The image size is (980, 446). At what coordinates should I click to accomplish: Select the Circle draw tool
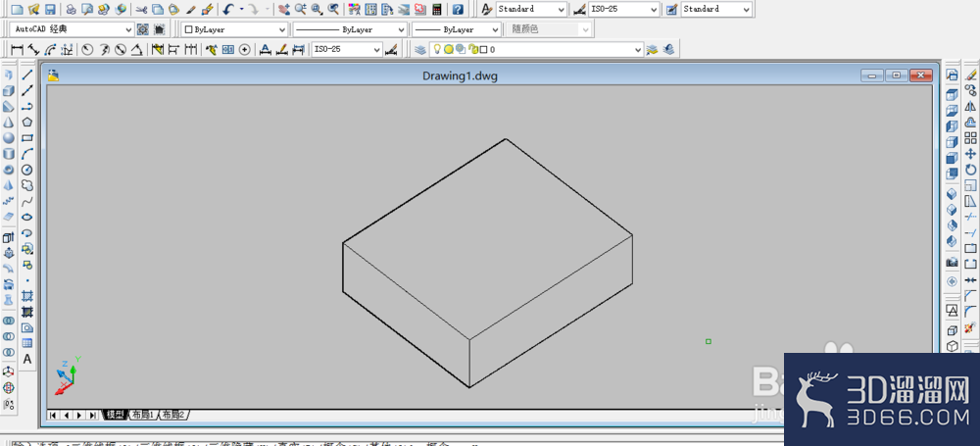tap(27, 170)
